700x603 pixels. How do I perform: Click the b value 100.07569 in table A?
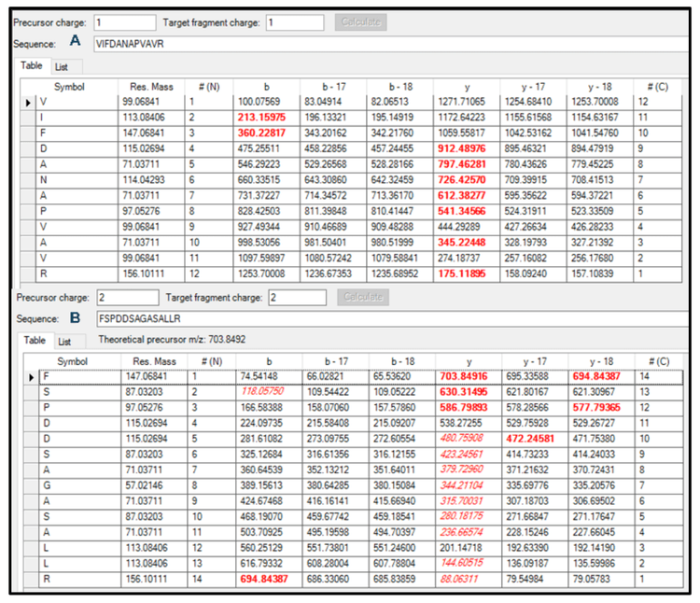(x=259, y=102)
